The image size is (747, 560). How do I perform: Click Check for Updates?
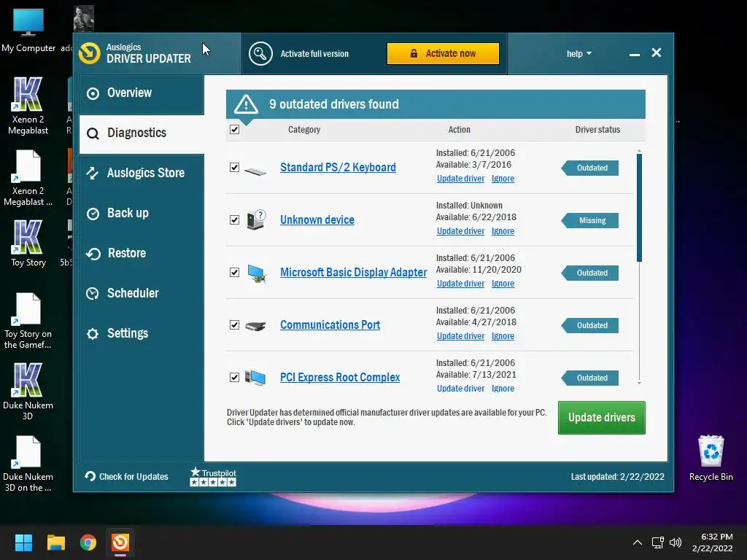pos(126,477)
